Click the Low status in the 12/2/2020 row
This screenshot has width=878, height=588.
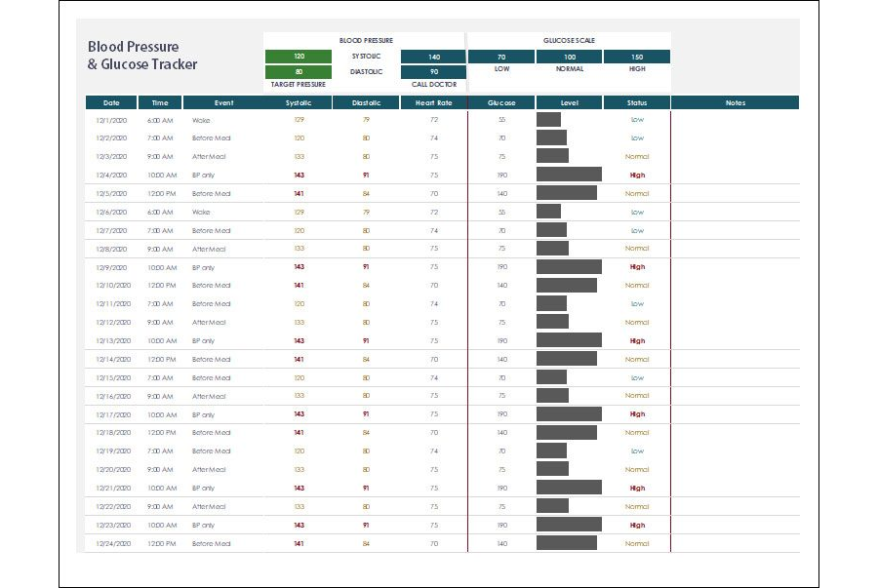click(637, 138)
